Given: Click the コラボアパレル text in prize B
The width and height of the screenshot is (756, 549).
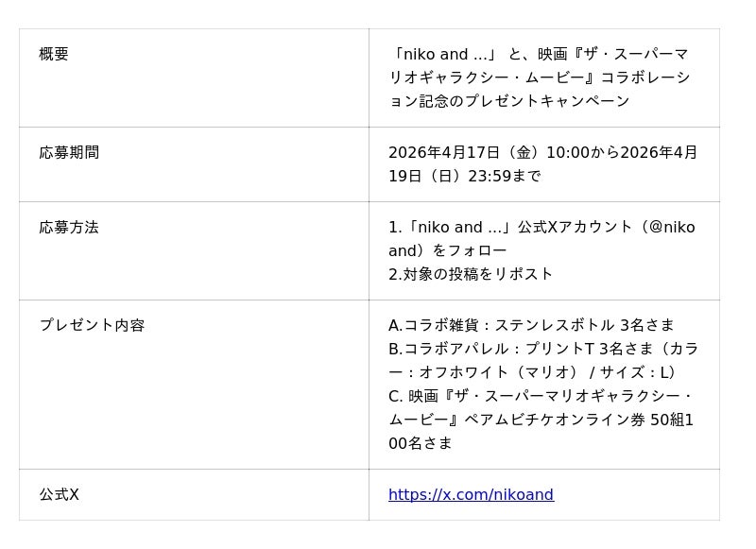Looking at the screenshot, I should pos(449,349).
